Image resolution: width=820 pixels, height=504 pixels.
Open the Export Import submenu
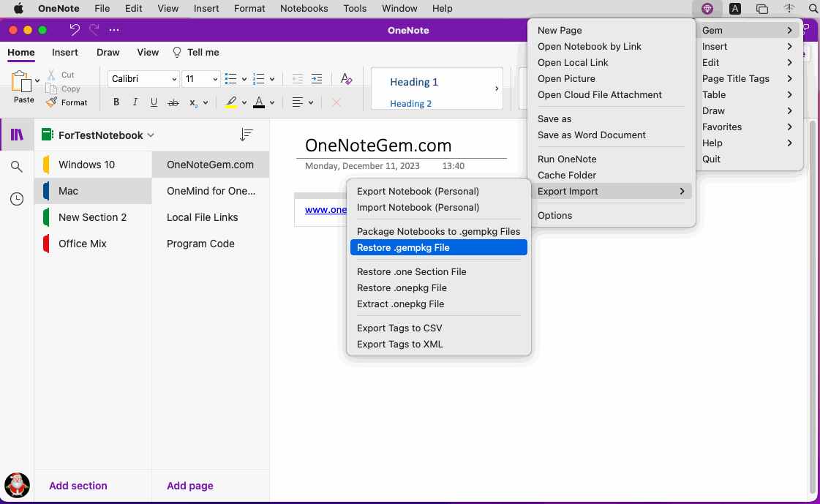612,192
